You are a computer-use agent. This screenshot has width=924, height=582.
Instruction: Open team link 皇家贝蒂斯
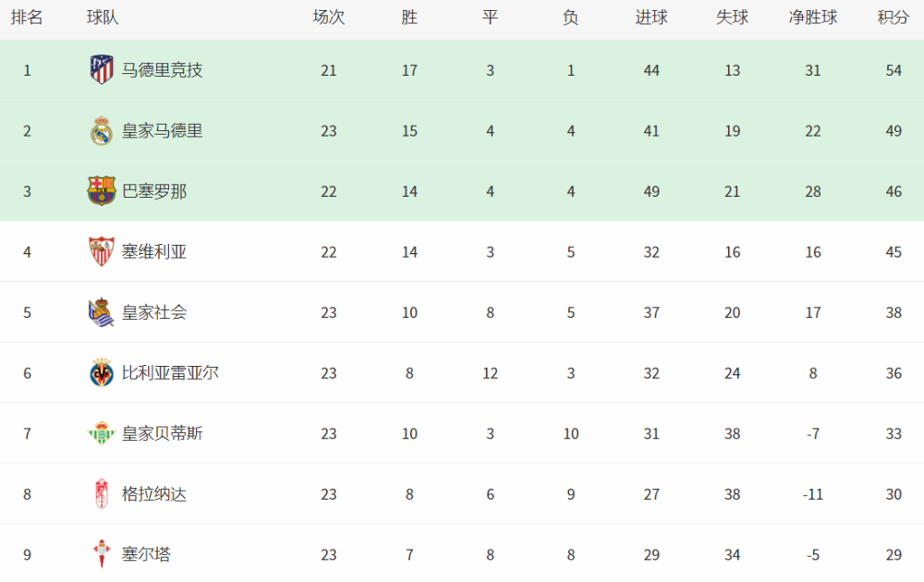[162, 433]
